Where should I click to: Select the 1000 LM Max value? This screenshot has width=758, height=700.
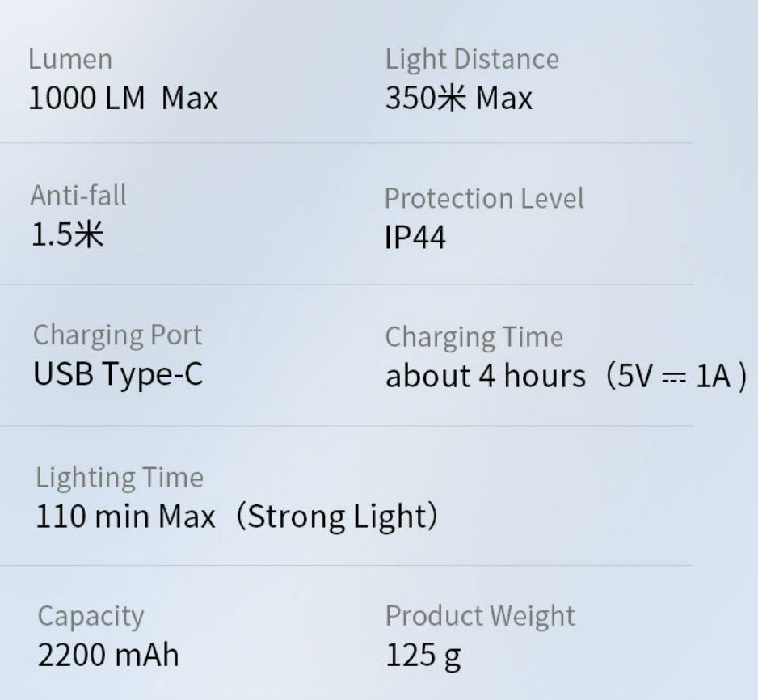tap(124, 98)
